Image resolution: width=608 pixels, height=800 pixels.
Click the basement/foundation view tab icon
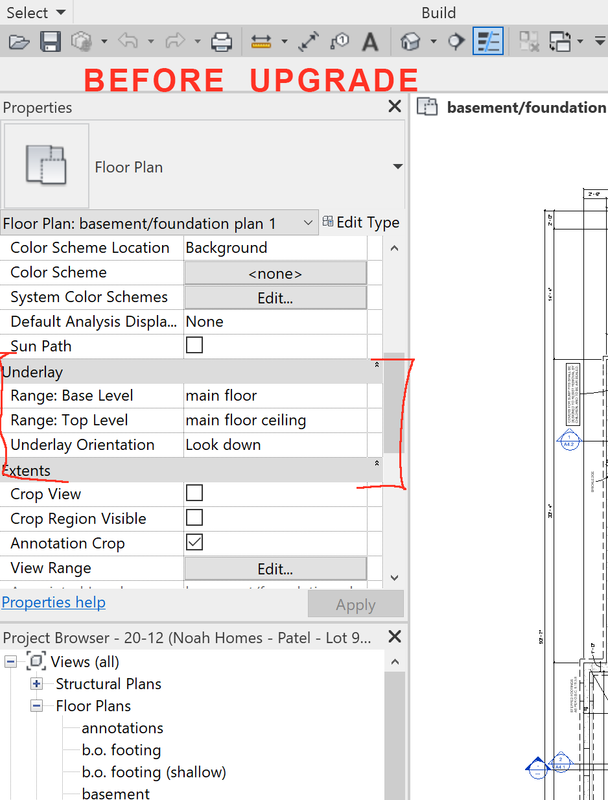point(427,107)
